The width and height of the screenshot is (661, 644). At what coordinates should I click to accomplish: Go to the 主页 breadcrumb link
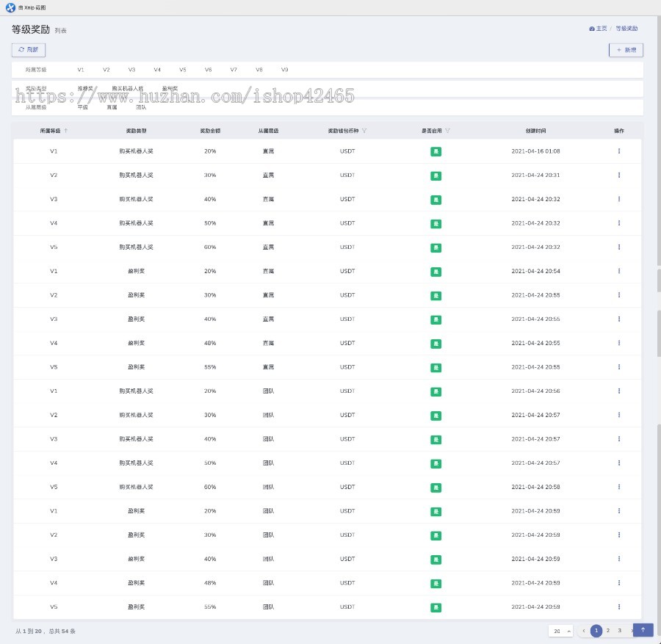pyautogui.click(x=598, y=29)
